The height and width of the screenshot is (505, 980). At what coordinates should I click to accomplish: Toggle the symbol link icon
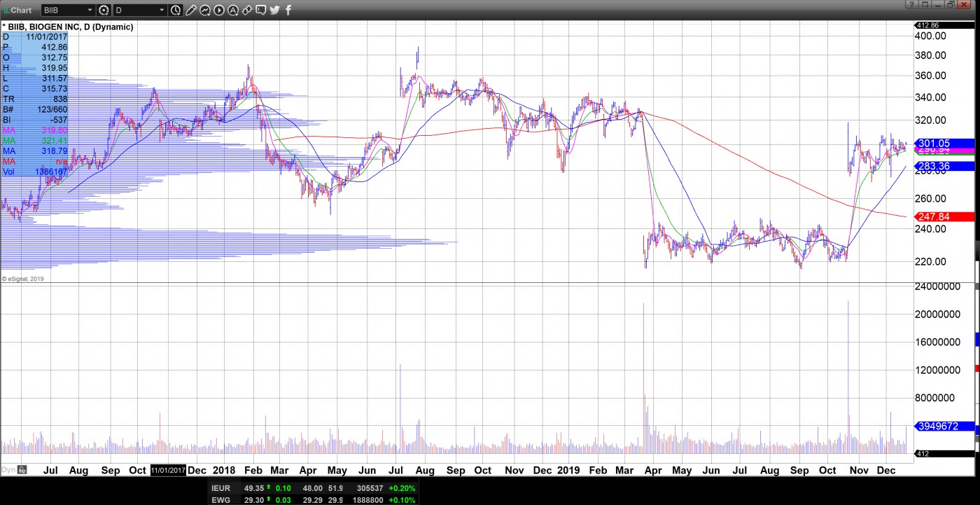coord(246,10)
